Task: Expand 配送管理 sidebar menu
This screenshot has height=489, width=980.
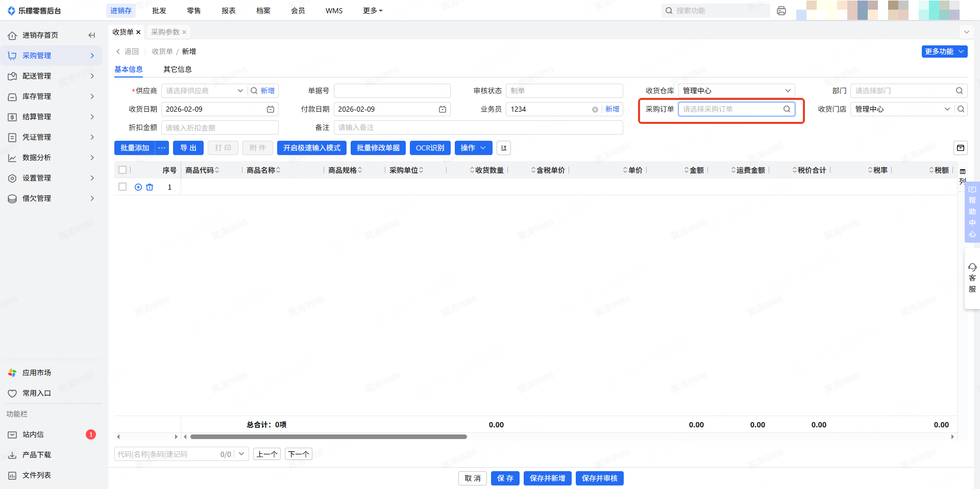Action: click(51, 76)
